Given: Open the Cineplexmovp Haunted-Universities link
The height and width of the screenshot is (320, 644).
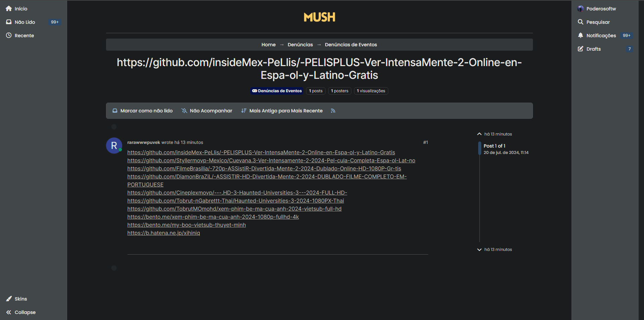Looking at the screenshot, I should [237, 193].
